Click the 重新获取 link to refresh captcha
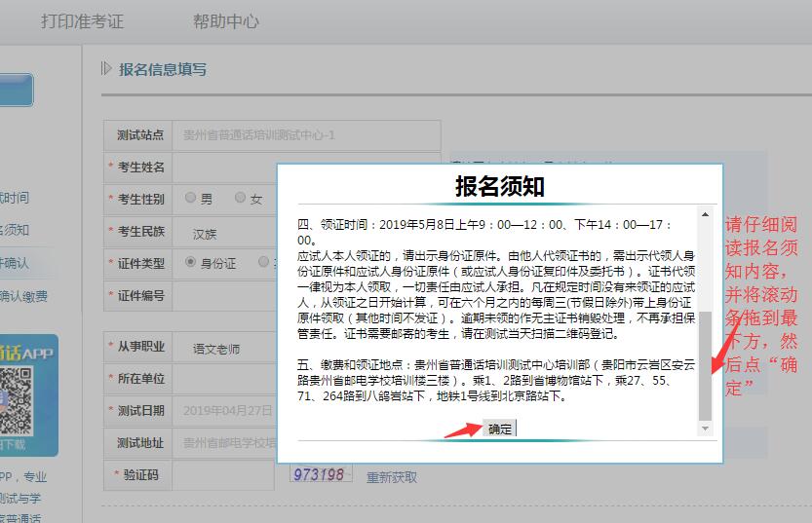812x523 pixels. pos(391,477)
